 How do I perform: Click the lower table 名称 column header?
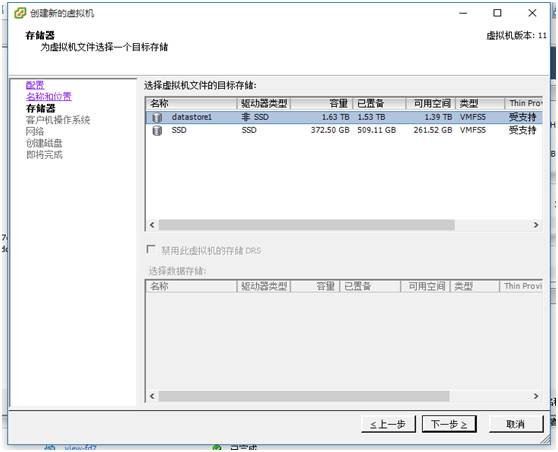point(191,287)
